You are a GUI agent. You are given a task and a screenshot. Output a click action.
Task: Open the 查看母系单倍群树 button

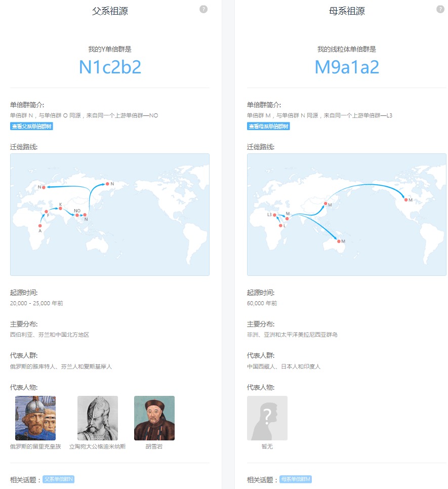(x=268, y=126)
